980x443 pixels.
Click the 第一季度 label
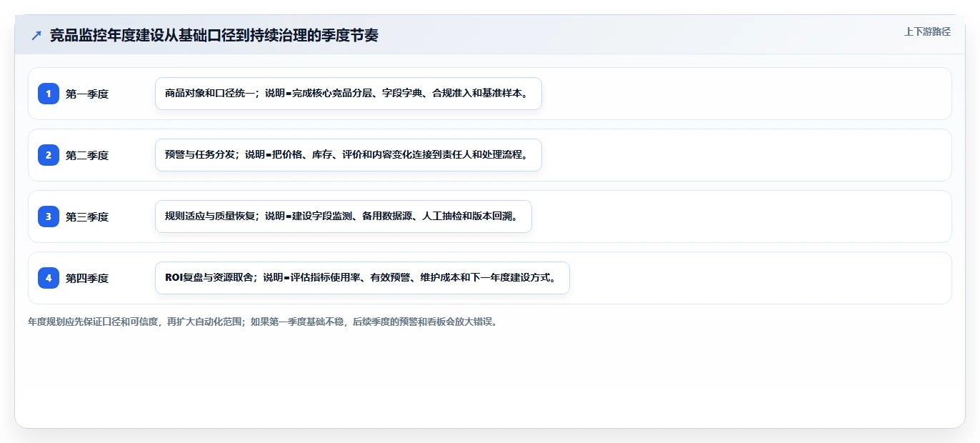[x=87, y=94]
